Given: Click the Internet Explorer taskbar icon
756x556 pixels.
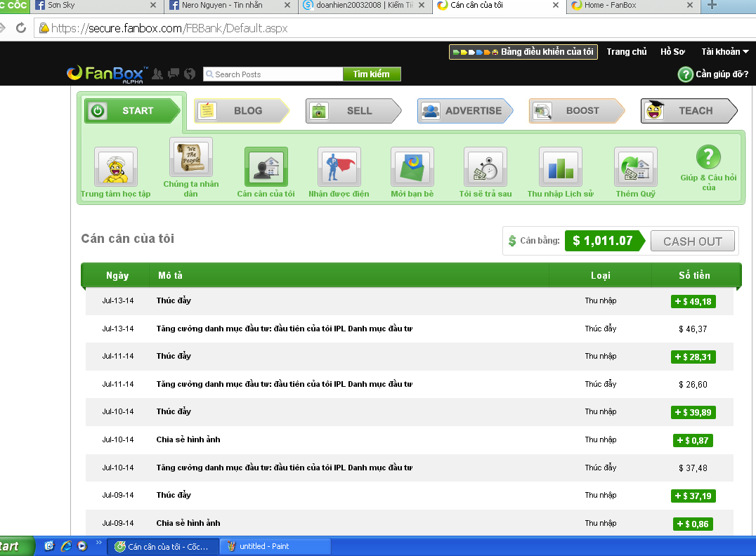Looking at the screenshot, I should pos(66,546).
